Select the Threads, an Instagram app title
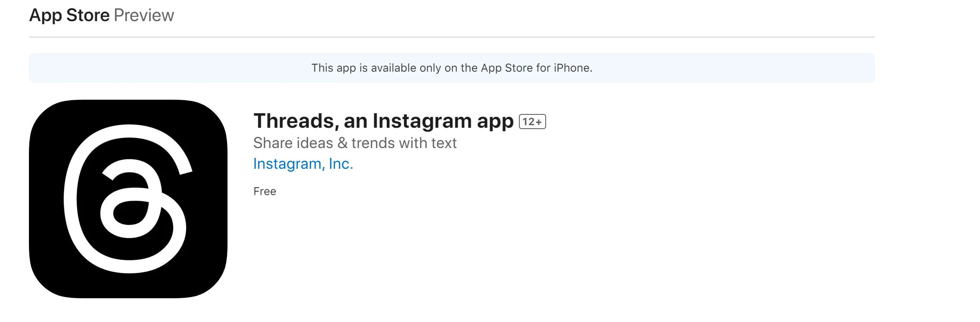Image resolution: width=980 pixels, height=322 pixels. tap(383, 121)
